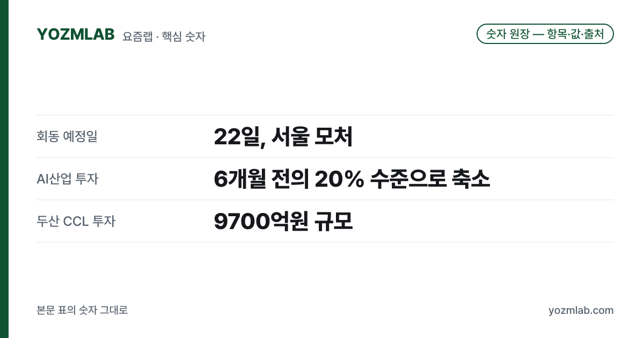Select the 두산 CCL 투자 row label
Image resolution: width=644 pixels, height=338 pixels.
(76, 221)
